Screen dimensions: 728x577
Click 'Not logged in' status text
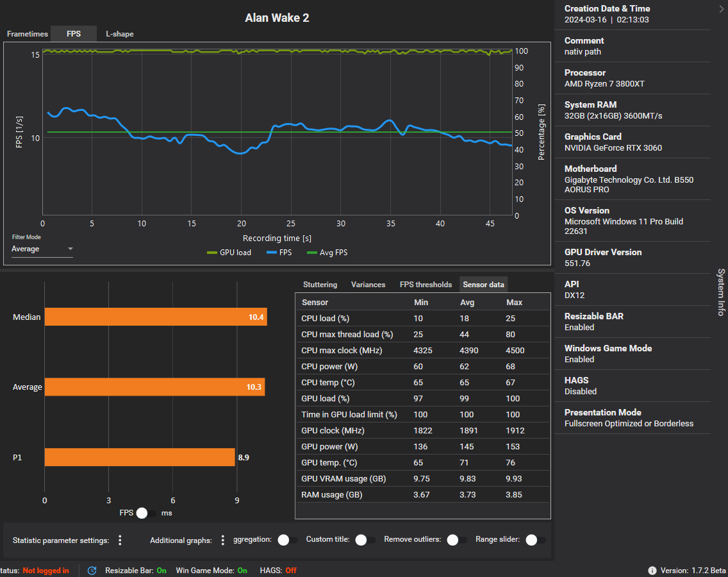point(45,571)
